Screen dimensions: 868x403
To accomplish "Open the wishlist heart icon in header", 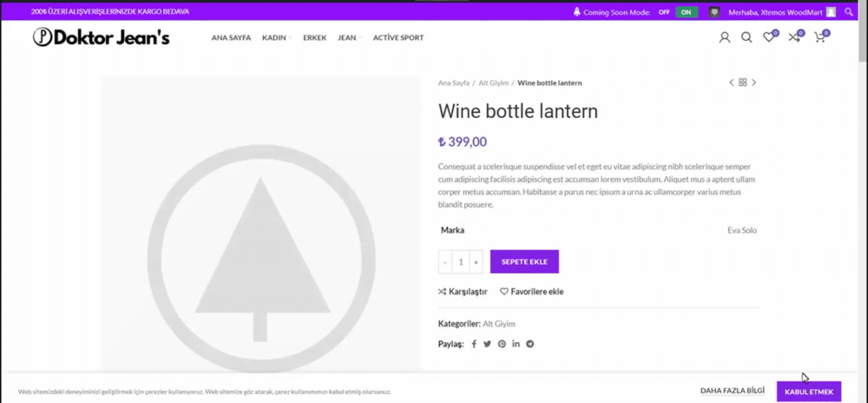I will [x=768, y=37].
